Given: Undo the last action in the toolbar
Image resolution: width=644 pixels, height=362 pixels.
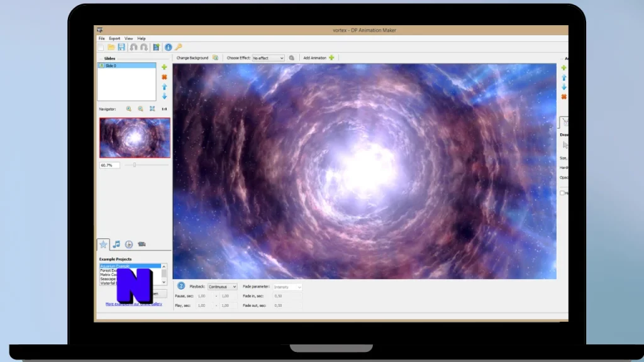Looking at the screenshot, I should tap(133, 48).
